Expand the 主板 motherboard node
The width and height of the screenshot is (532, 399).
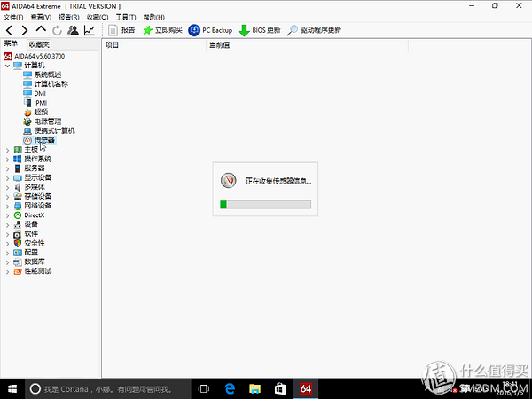pos(7,150)
